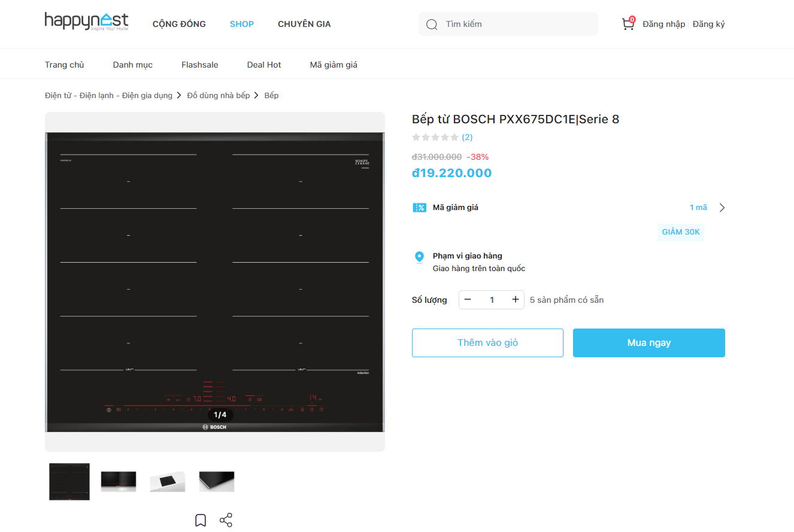Image resolution: width=794 pixels, height=532 pixels.
Task: Click the main product image
Action: tap(215, 282)
